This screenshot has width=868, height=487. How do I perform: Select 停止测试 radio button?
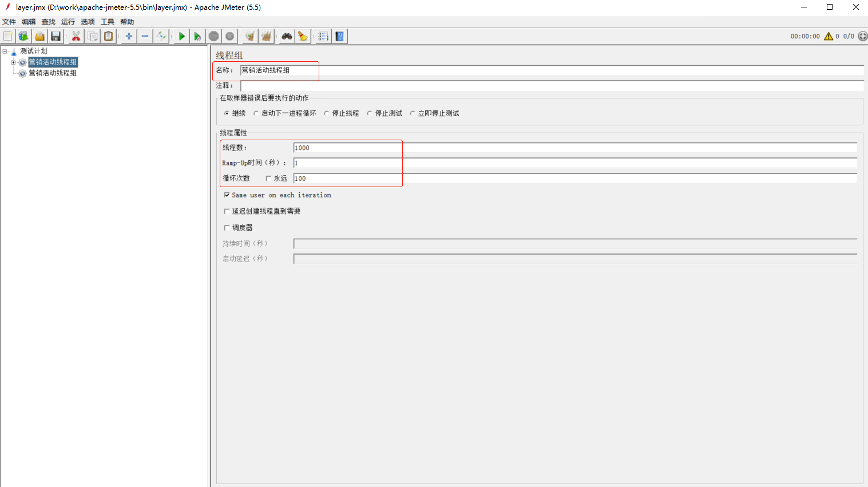click(370, 113)
